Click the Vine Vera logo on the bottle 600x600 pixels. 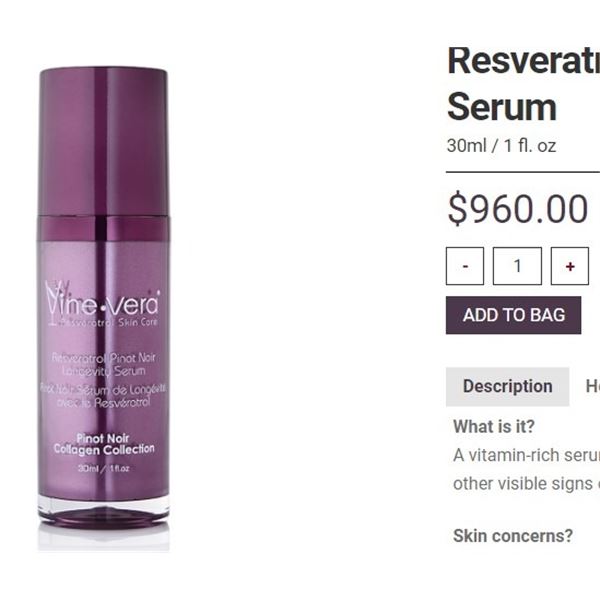(102, 304)
